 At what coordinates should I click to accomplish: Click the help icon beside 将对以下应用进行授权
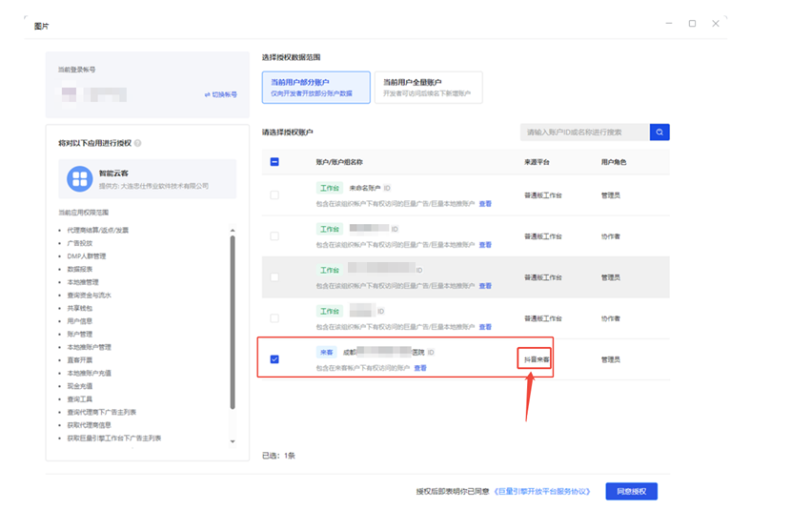coord(138,143)
